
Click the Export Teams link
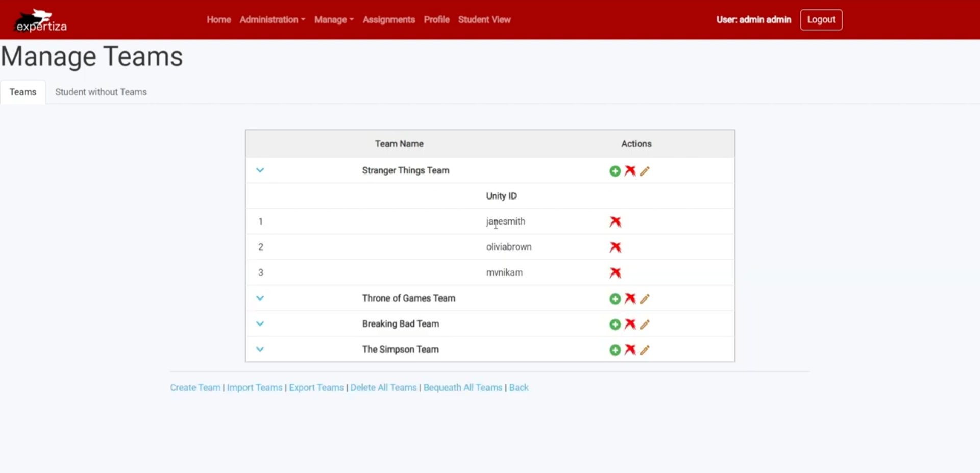pos(316,387)
